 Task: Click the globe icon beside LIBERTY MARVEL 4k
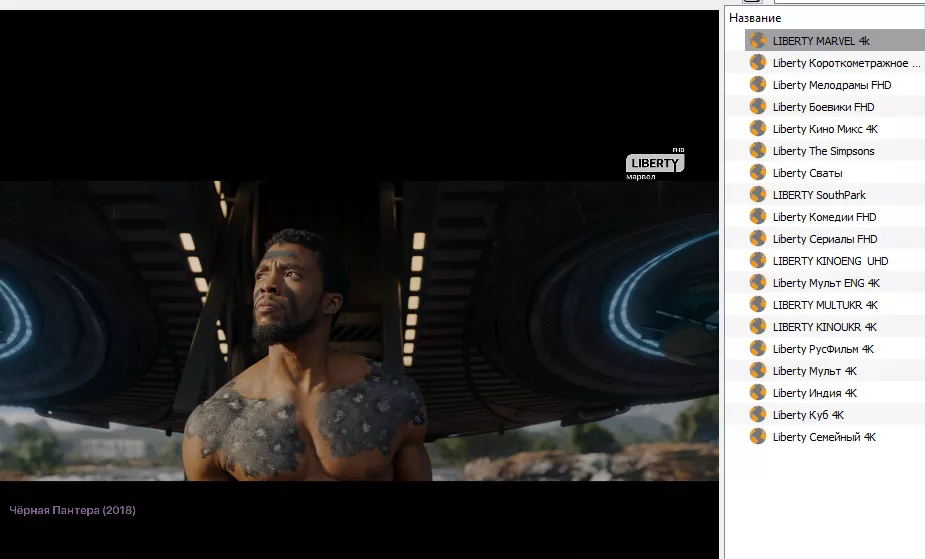pos(757,41)
